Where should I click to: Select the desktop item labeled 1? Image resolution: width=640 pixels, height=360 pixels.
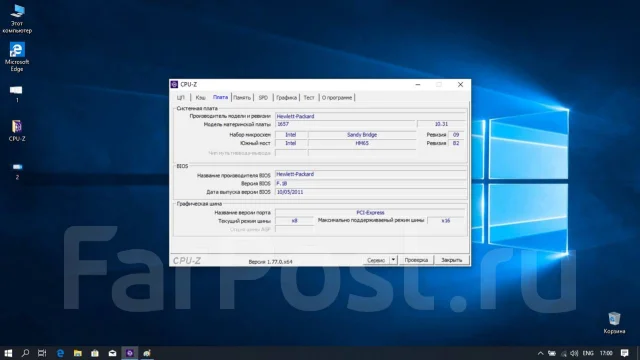(16, 93)
